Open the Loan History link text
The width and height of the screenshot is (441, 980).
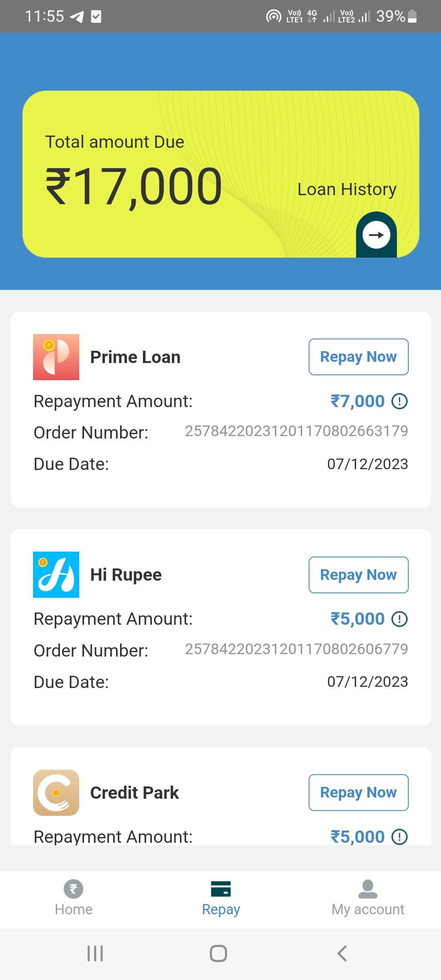point(347,189)
